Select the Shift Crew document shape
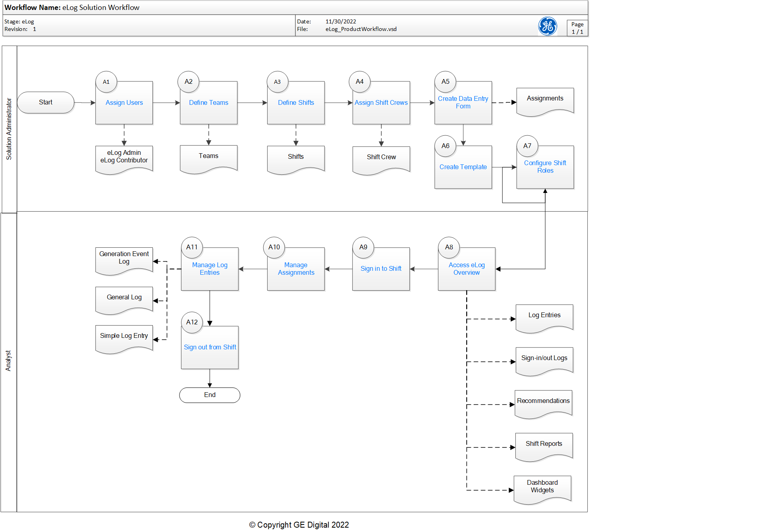Screen dimensions: 760x532 click(381, 160)
